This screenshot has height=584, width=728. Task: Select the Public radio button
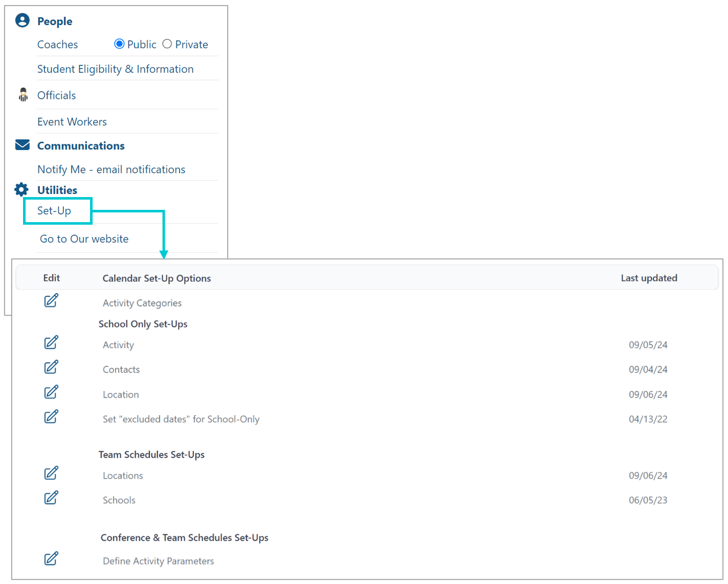click(119, 44)
